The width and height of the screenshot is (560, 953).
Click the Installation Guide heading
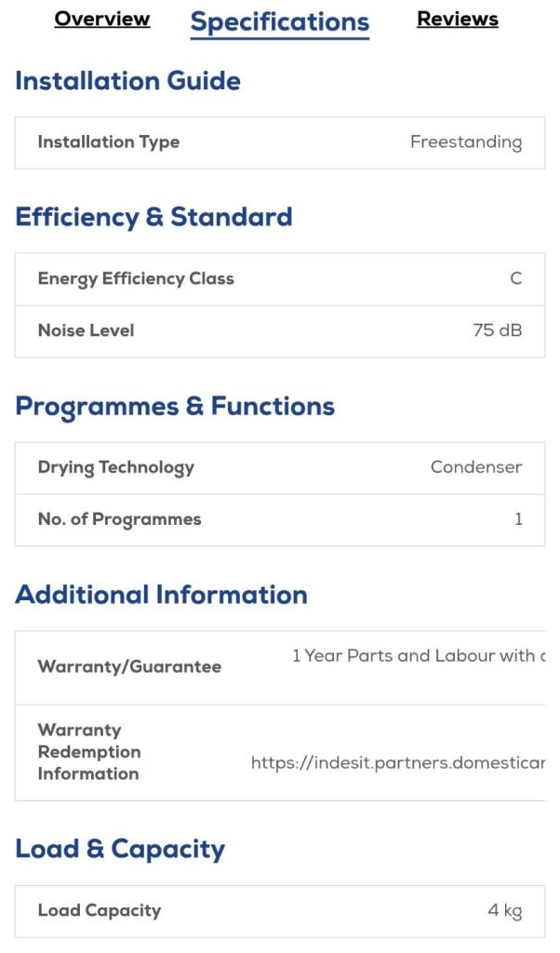127,81
